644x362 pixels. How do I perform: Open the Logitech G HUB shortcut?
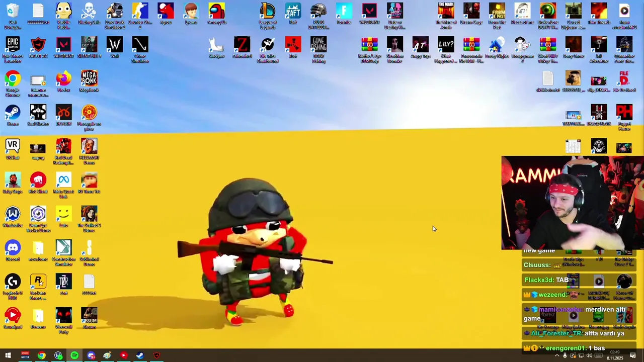[13, 287]
